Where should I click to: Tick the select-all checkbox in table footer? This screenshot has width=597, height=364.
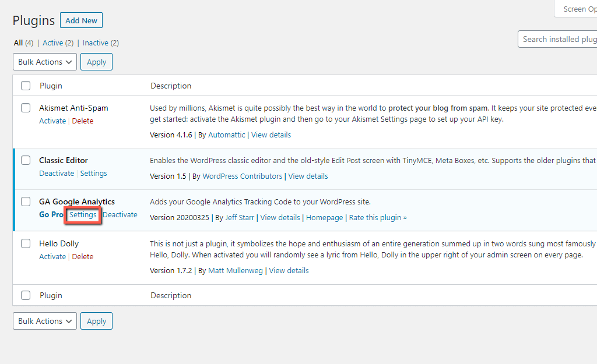click(26, 295)
